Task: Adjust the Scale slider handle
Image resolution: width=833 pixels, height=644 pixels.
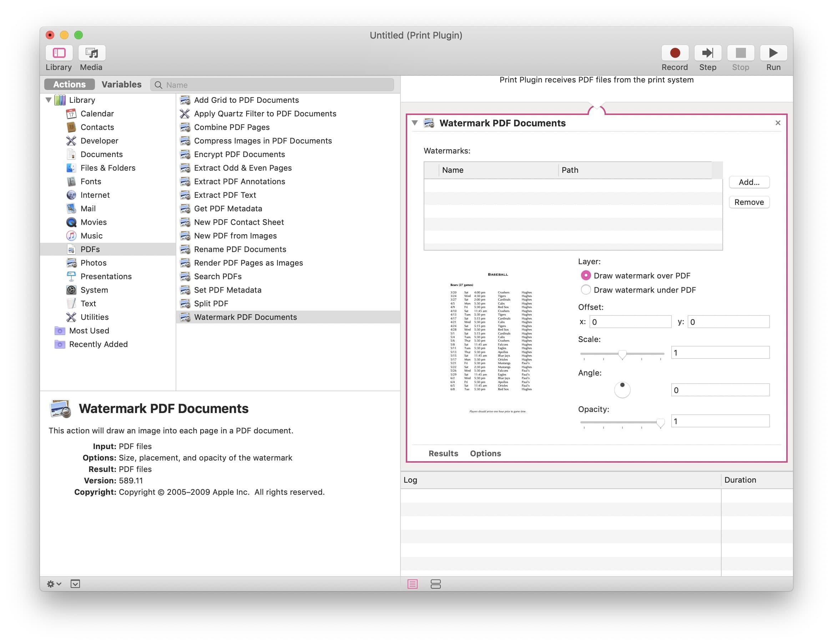Action: click(x=622, y=354)
